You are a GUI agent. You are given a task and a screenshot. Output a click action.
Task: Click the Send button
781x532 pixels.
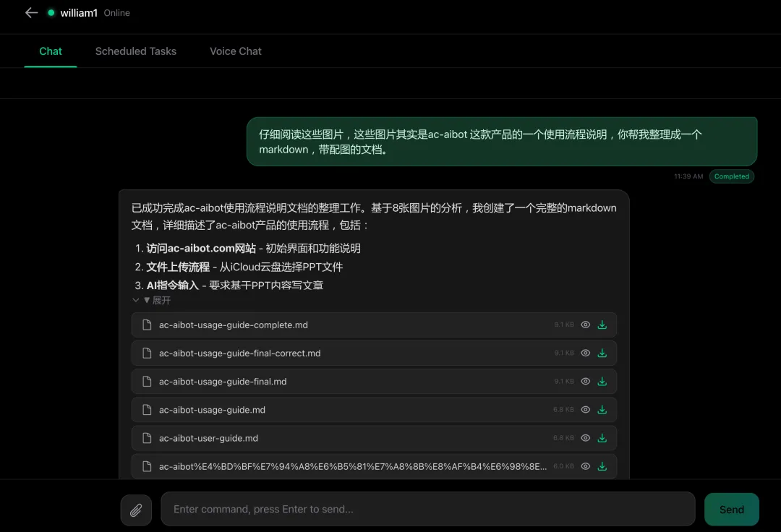(x=731, y=510)
